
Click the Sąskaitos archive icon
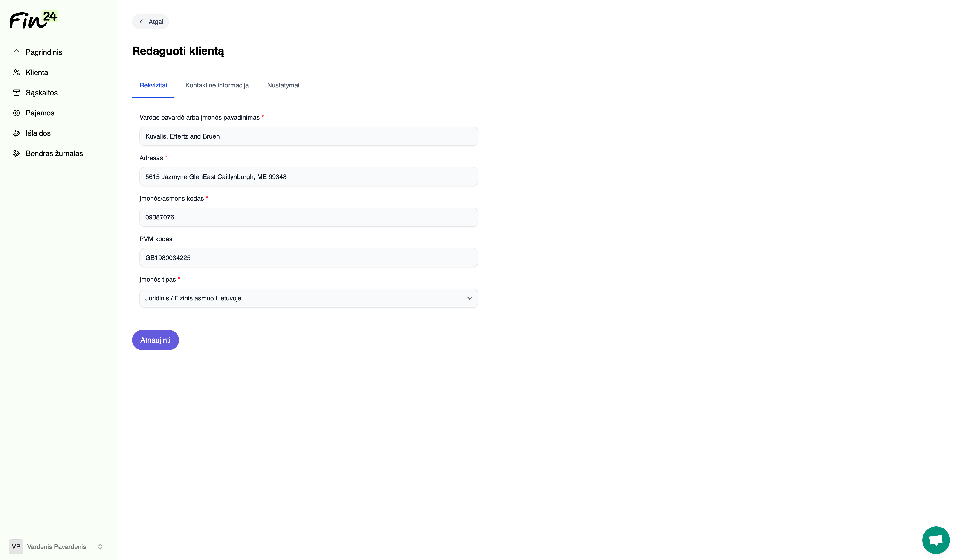16,93
